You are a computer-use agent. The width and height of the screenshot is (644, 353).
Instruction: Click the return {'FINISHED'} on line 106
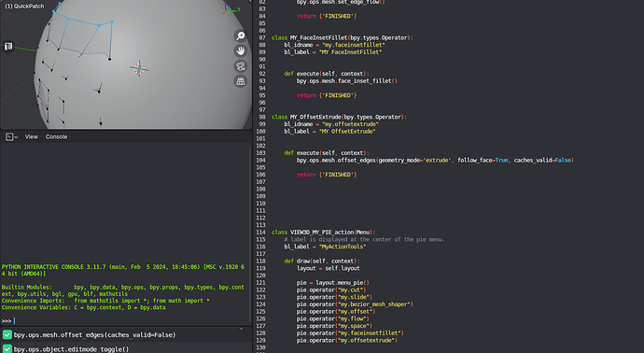click(327, 175)
